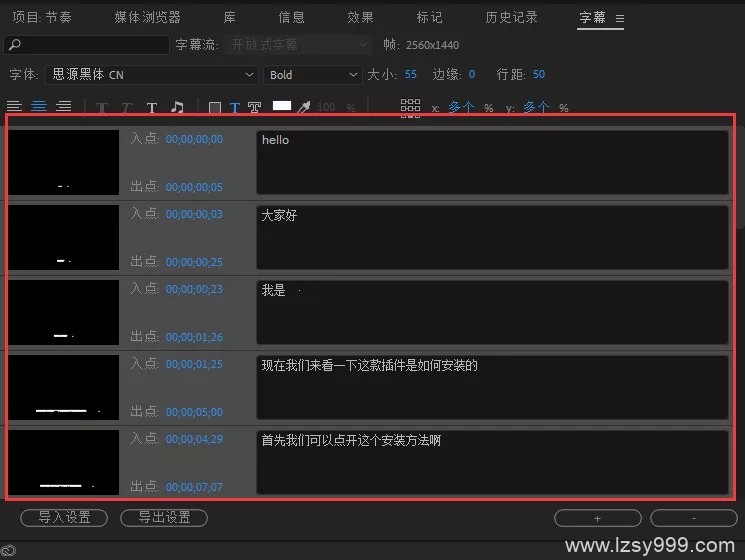This screenshot has height=560, width=745.
Task: Center-align the caption text
Action: tap(39, 107)
